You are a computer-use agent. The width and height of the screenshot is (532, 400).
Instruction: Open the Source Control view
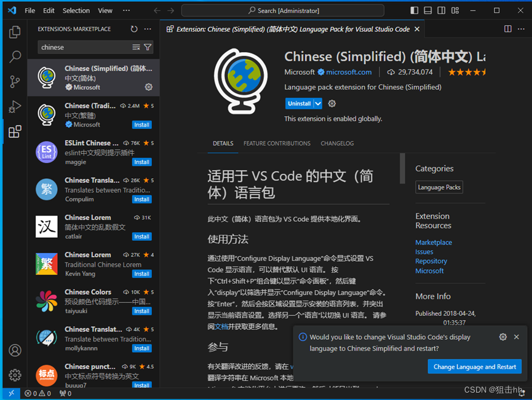(15, 82)
